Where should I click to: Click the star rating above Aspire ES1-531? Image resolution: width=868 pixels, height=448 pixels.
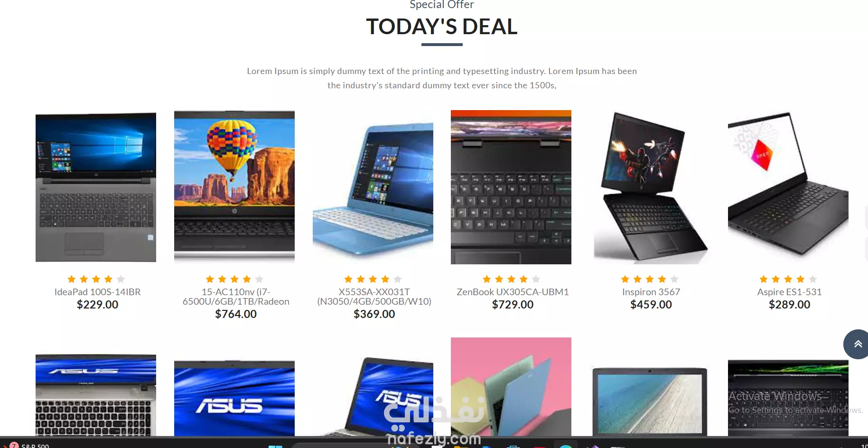coord(788,279)
